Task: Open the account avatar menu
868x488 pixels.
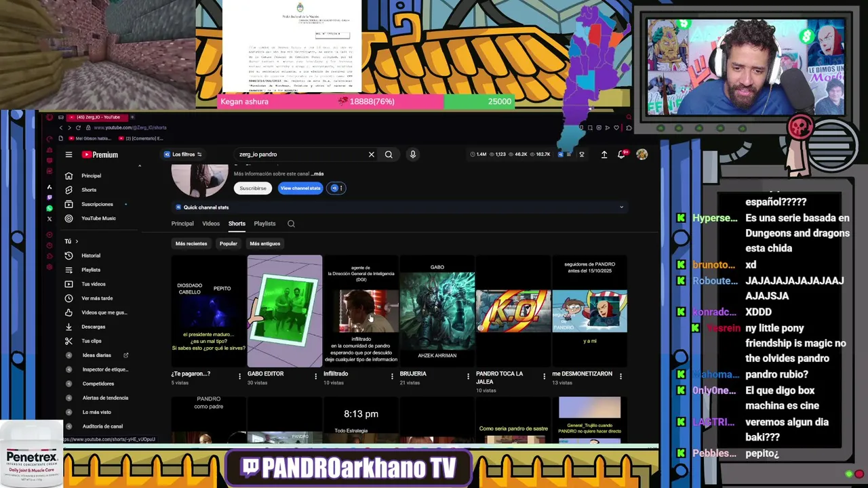Action: pos(642,155)
